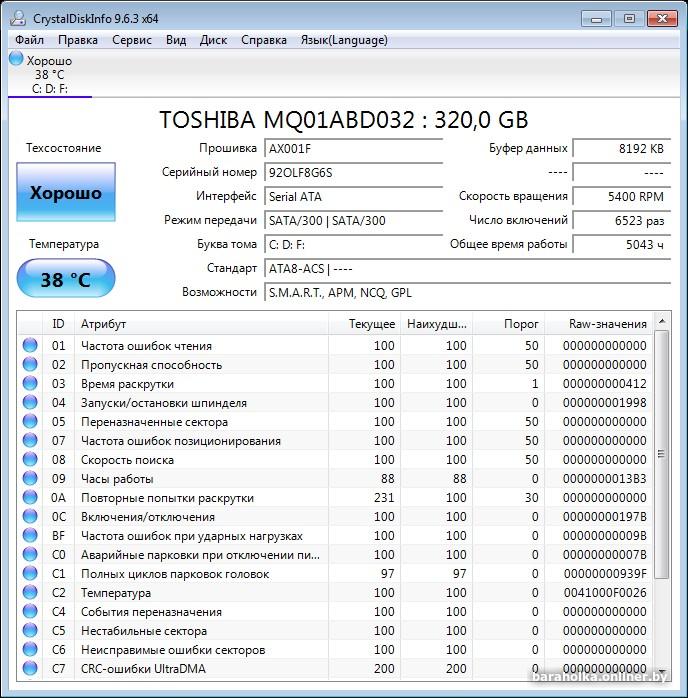
Task: Click status icon for attribute 01 read errors
Action: [30, 346]
